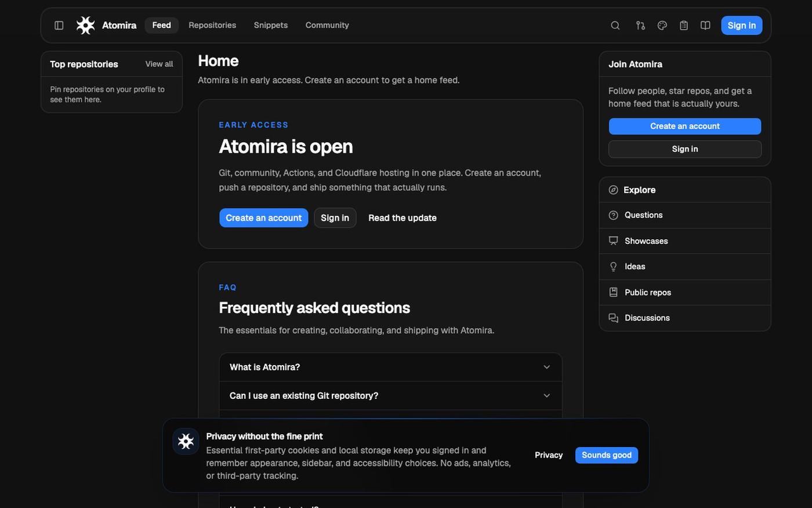
Task: Open the Privacy link in cookie banner
Action: coord(549,455)
